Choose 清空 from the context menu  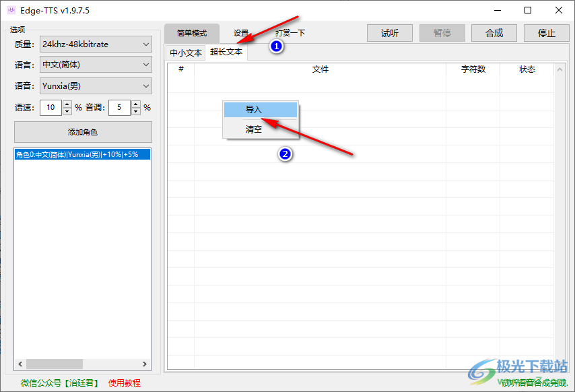point(261,129)
